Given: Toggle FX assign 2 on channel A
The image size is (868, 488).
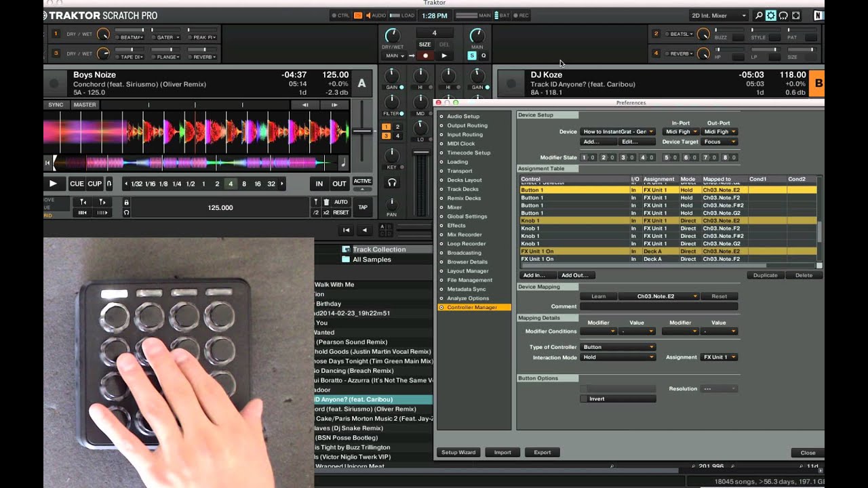Looking at the screenshot, I should point(397,127).
